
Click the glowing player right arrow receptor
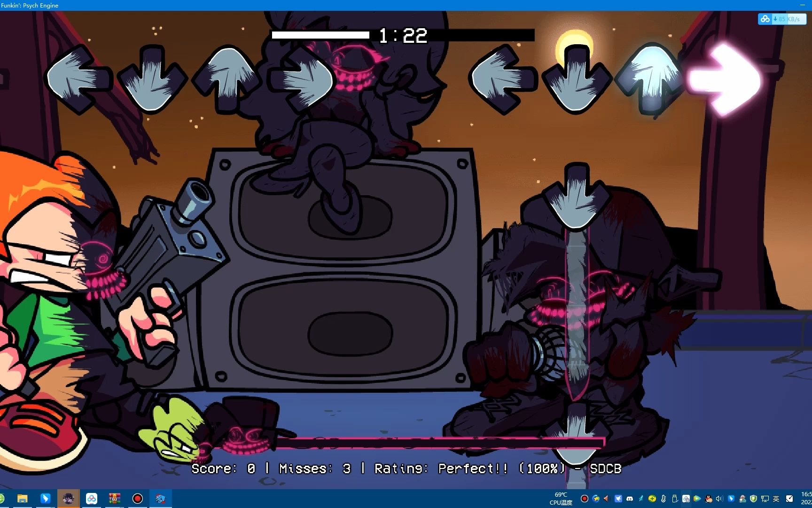click(724, 79)
